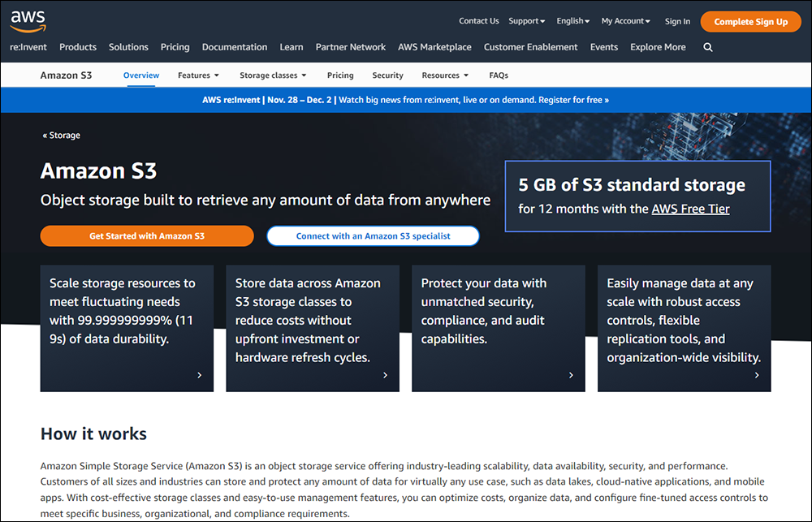Open the Partner Network menu
The height and width of the screenshot is (522, 812).
coord(351,47)
